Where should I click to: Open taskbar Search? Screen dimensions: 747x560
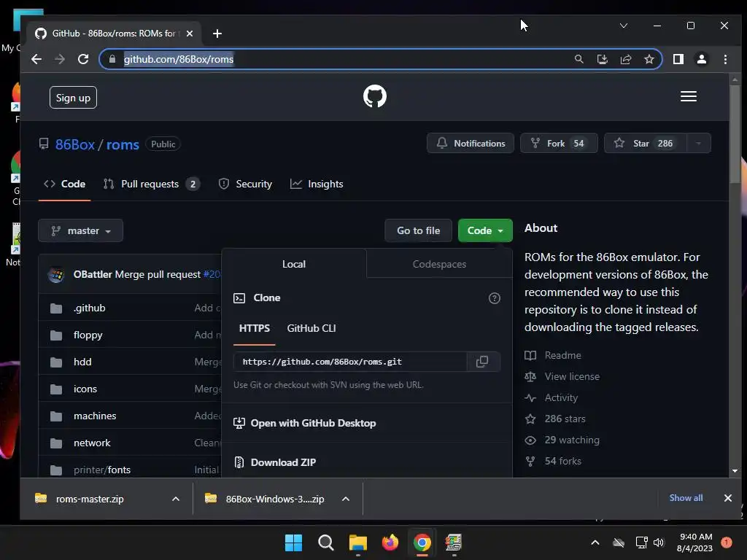pos(326,542)
